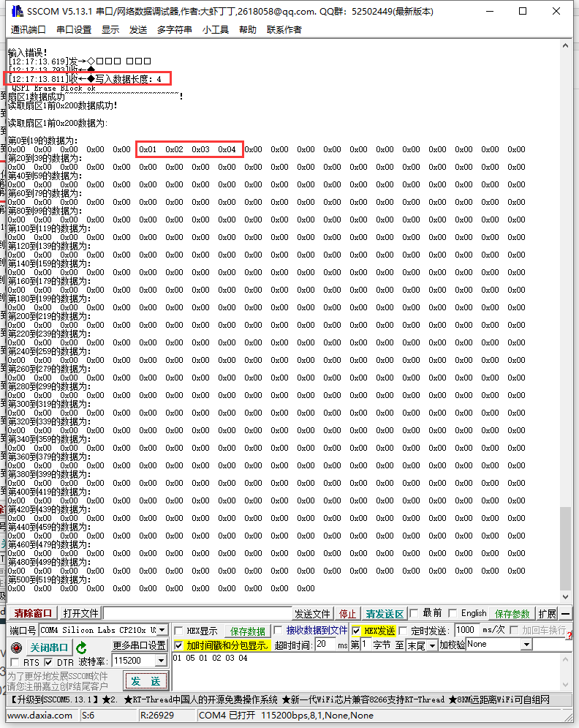This screenshot has width=579, height=728.
Task: Open the 帮助 menu
Action: (x=248, y=30)
